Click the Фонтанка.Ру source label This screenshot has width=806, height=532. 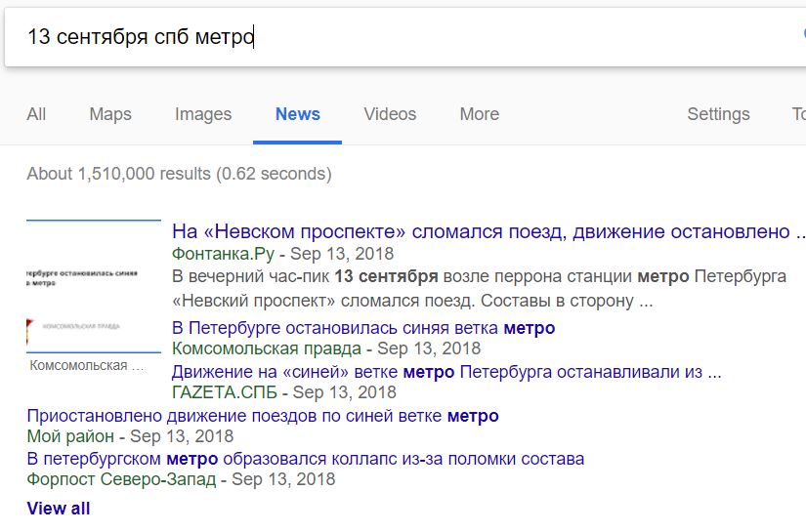223,254
